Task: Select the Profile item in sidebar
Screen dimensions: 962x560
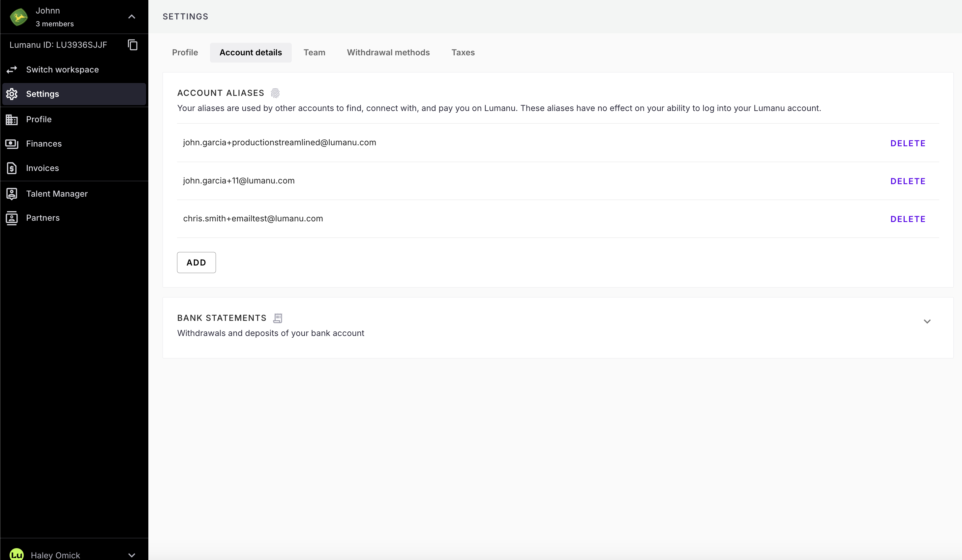Action: coord(39,119)
